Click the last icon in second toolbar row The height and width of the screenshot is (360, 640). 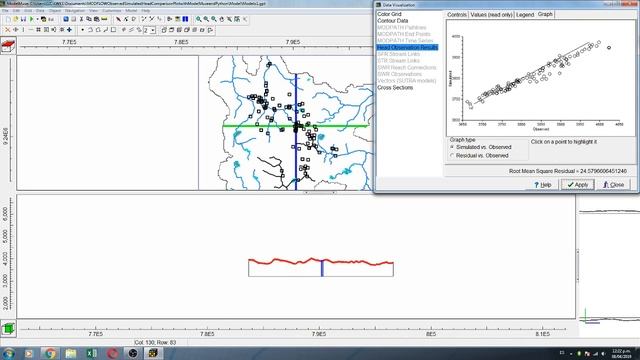(x=210, y=30)
